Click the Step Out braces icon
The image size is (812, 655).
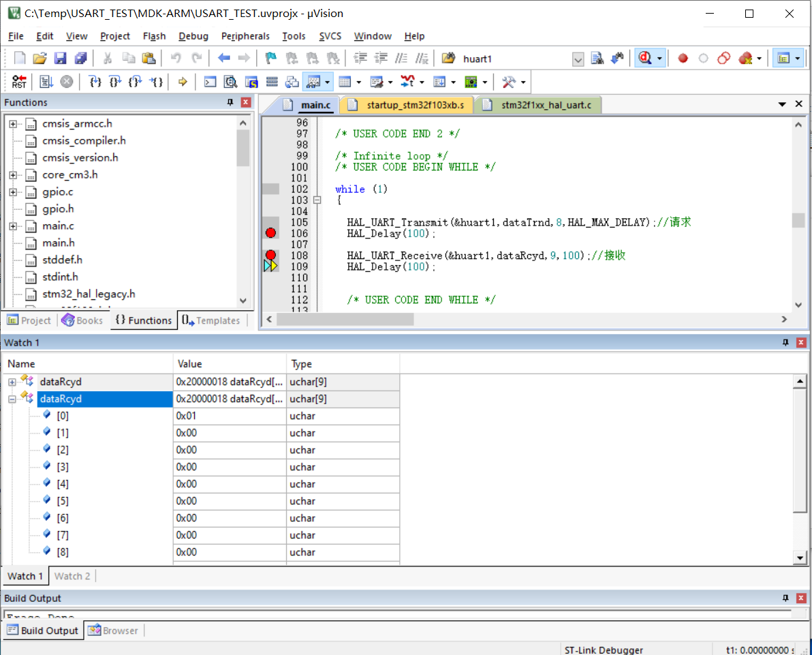pyautogui.click(x=135, y=81)
